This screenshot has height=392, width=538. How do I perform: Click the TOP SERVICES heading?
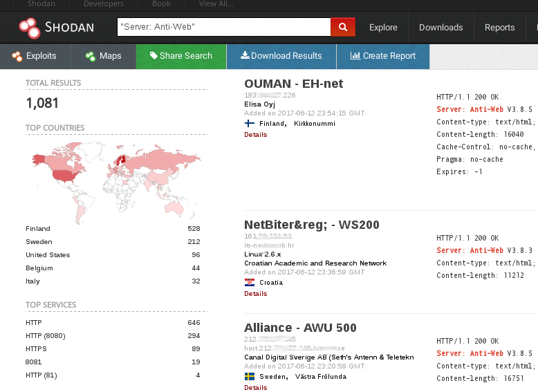point(50,305)
